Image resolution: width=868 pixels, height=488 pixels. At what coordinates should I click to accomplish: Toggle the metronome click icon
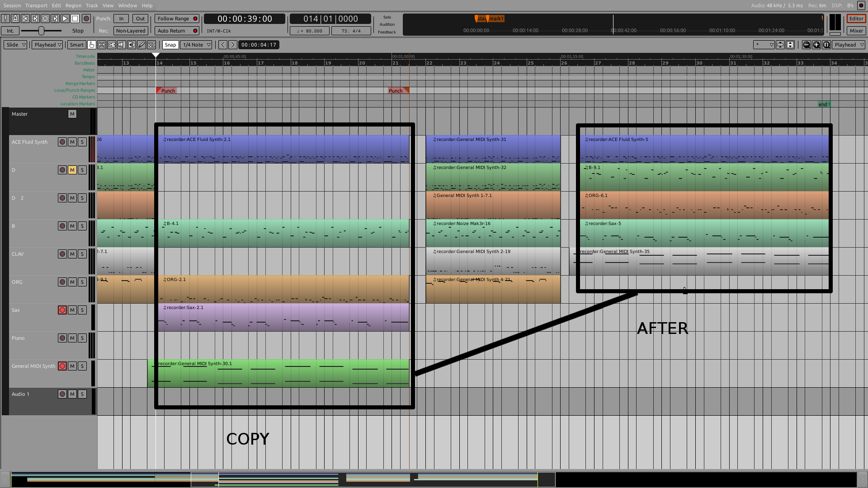pyautogui.click(x=15, y=19)
